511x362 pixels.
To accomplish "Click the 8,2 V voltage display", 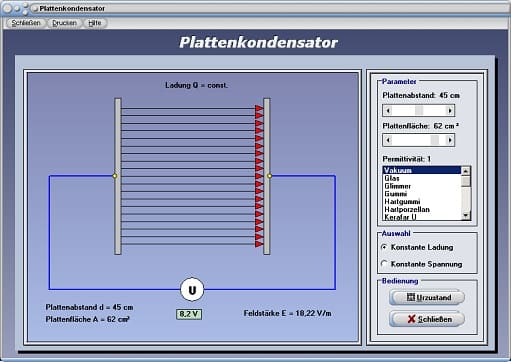I will [x=189, y=314].
